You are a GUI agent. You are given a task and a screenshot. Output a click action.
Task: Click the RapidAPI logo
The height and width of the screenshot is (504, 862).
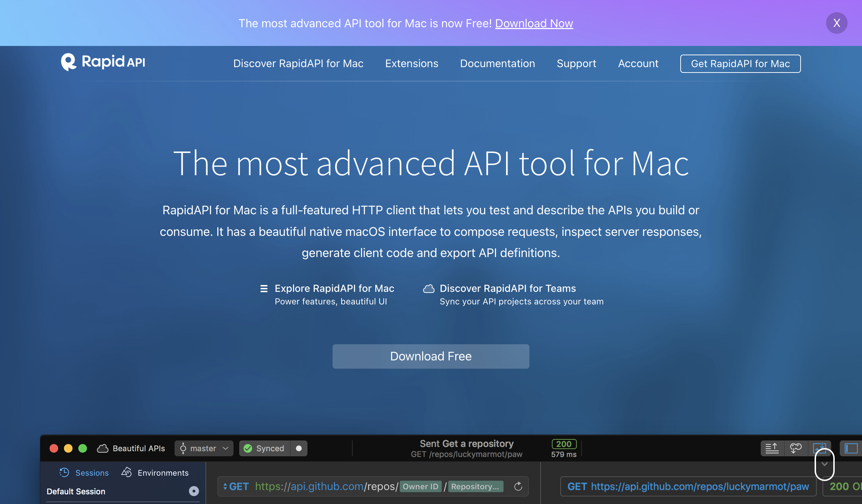click(103, 62)
